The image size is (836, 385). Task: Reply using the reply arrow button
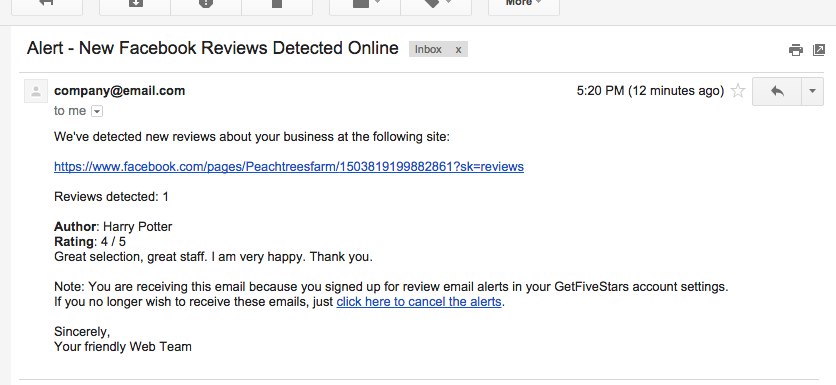777,91
